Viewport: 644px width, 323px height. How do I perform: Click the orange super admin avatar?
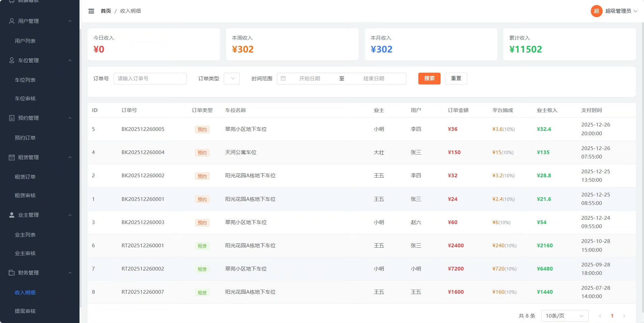tap(596, 11)
